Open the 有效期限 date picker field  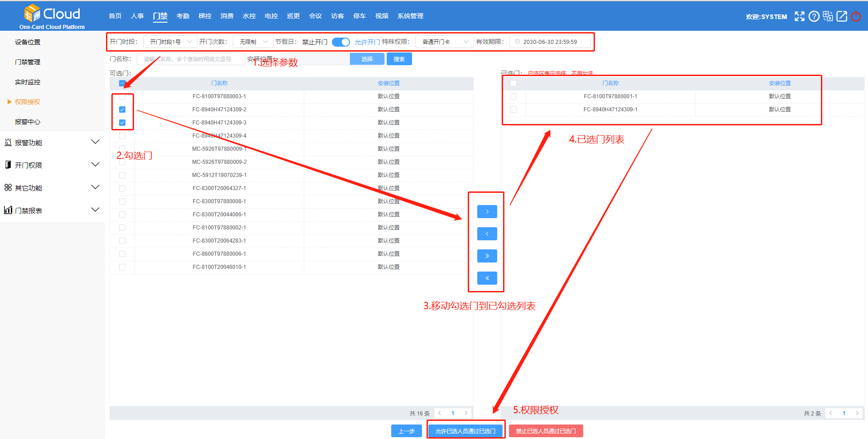click(550, 42)
